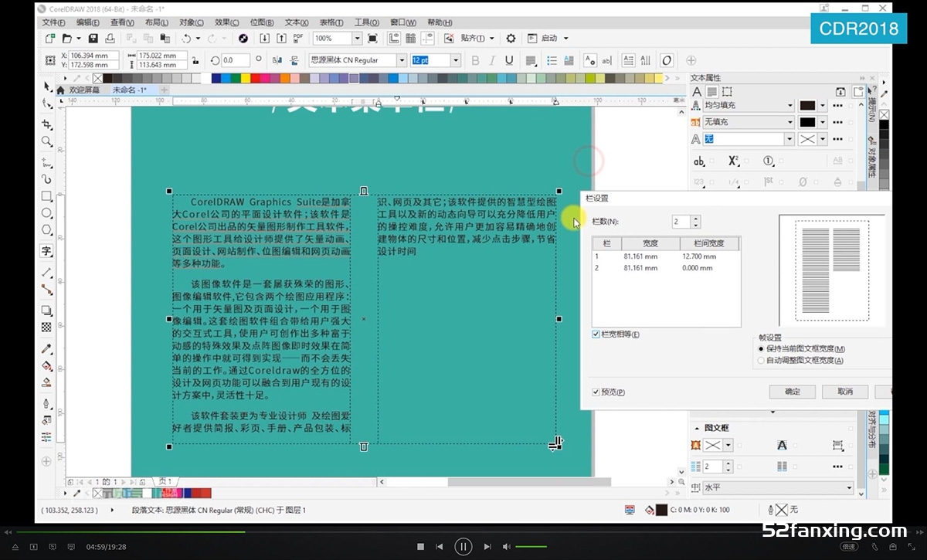This screenshot has height=560, width=927.
Task: Click the columns icon in Frame section
Action: coord(697,466)
